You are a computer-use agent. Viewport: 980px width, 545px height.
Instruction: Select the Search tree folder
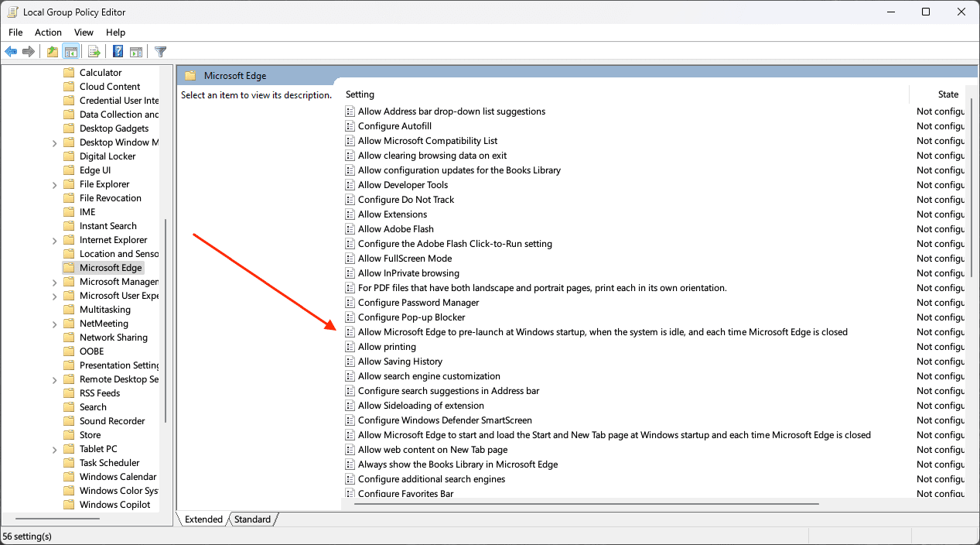click(93, 407)
